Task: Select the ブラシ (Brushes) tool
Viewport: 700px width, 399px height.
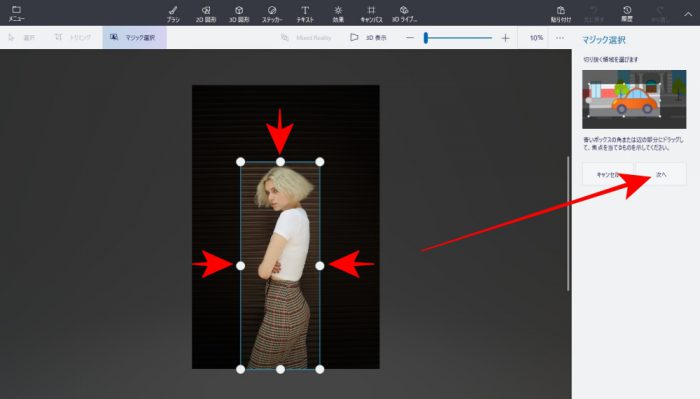Action: (173, 14)
